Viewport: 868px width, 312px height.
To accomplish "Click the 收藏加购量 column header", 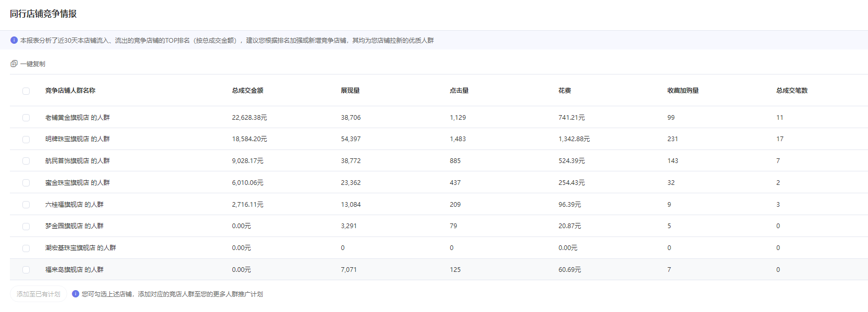I will click(683, 91).
